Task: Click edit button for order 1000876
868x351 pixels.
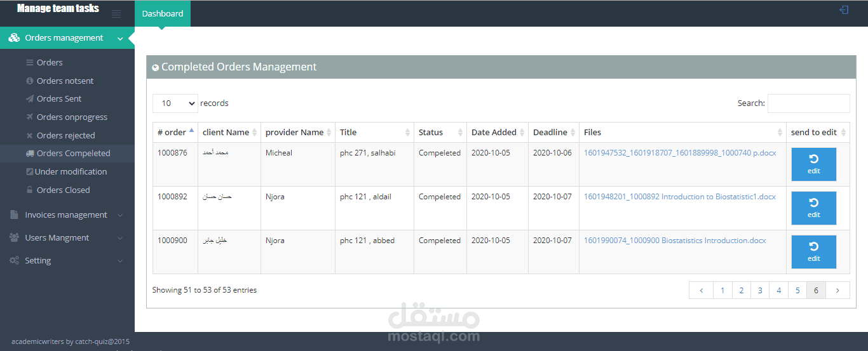Action: 813,164
